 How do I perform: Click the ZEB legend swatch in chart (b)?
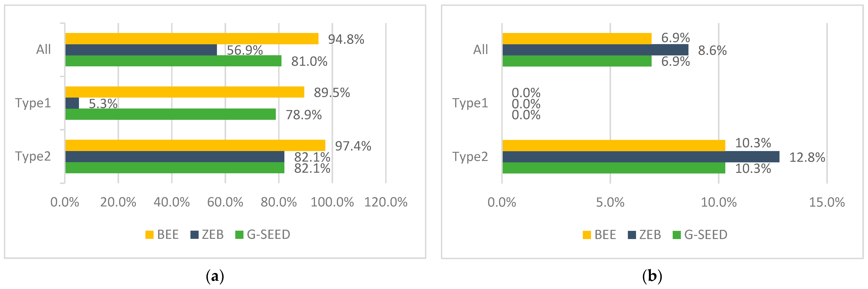coord(632,235)
